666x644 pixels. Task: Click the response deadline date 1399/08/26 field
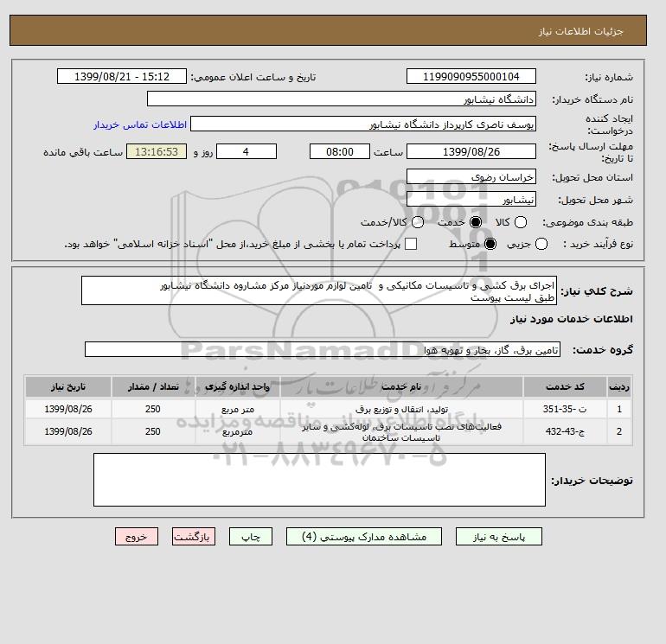[x=471, y=151]
